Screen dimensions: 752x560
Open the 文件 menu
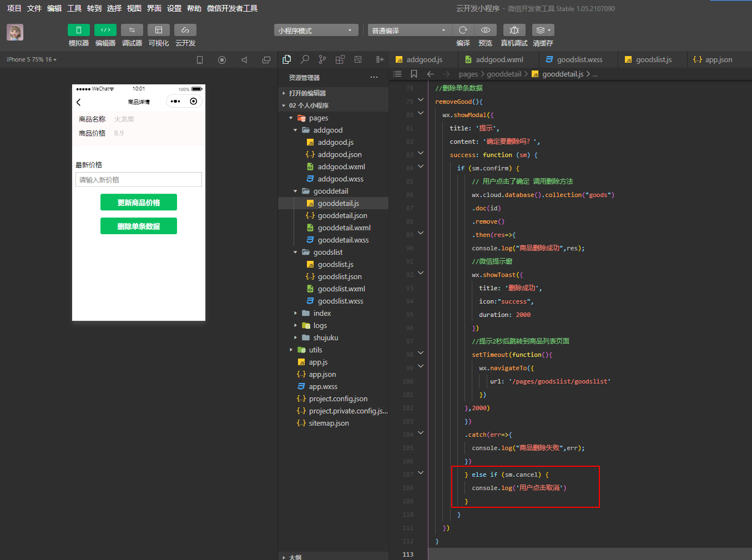click(34, 8)
